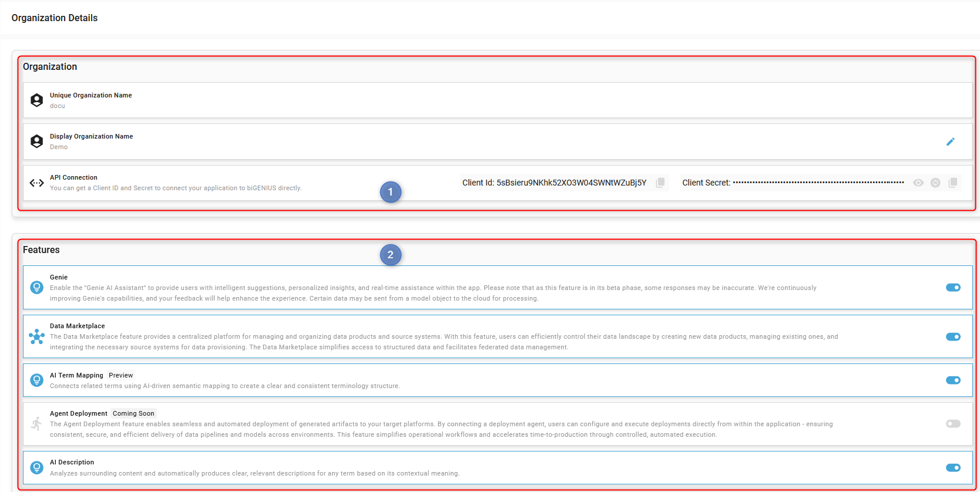
Task: Enable the Agent Deployment toggle
Action: pyautogui.click(x=953, y=424)
